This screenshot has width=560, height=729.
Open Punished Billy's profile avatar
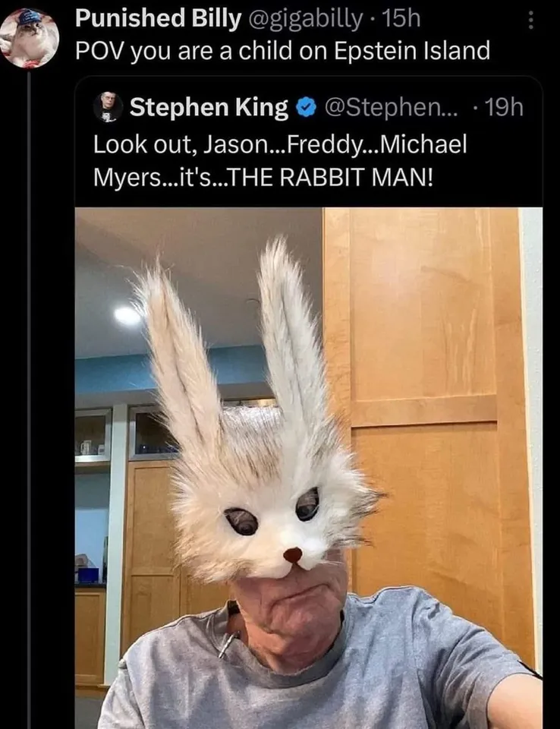click(x=29, y=37)
